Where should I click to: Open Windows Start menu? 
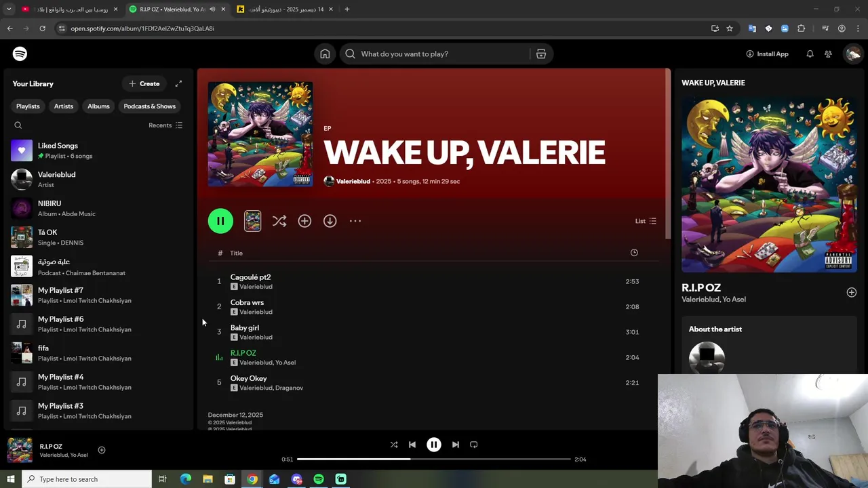(11, 479)
